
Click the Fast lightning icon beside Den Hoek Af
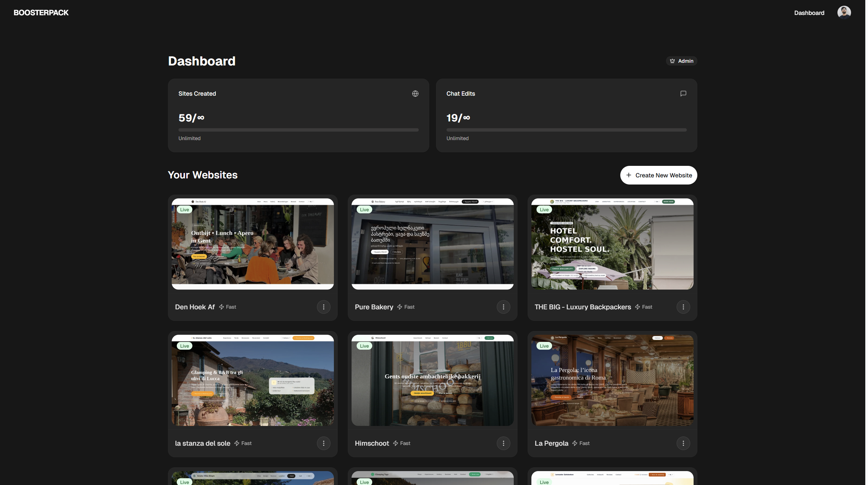click(x=222, y=307)
